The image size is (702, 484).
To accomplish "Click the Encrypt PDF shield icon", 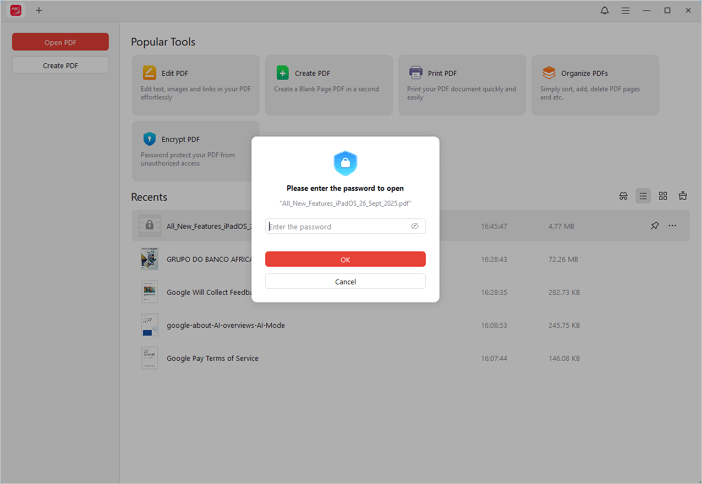I will click(x=149, y=139).
